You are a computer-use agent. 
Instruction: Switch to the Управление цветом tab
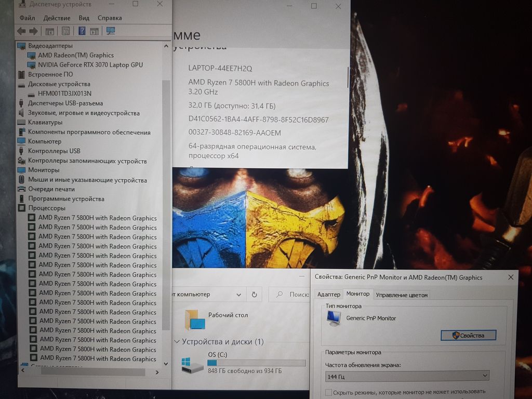pos(402,295)
